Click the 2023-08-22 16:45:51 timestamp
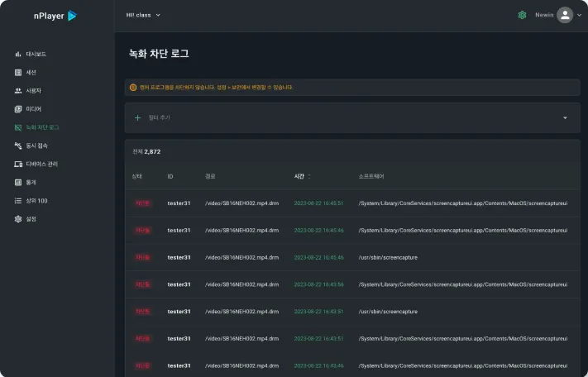 [x=318, y=203]
